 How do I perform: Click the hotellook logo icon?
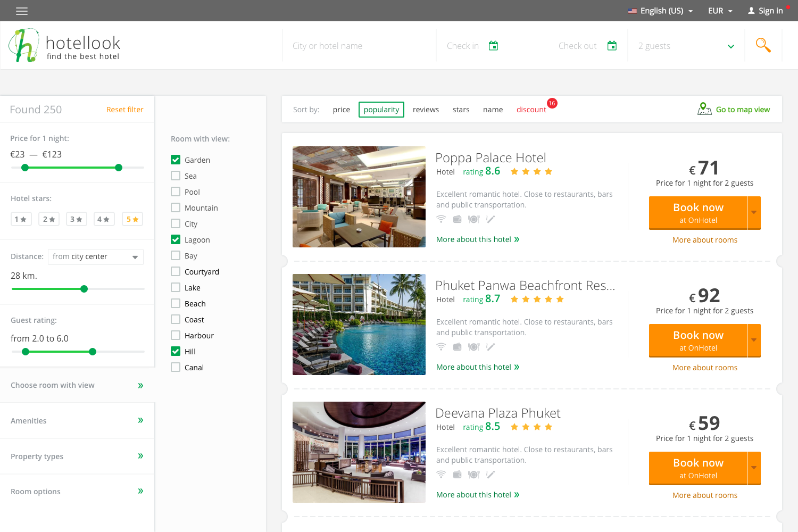24,45
